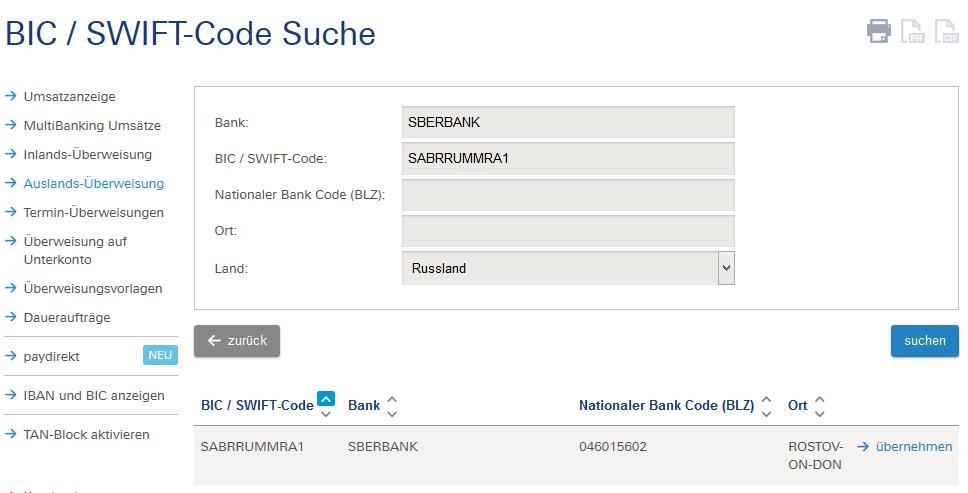Click the empty Ort input field

point(568,231)
